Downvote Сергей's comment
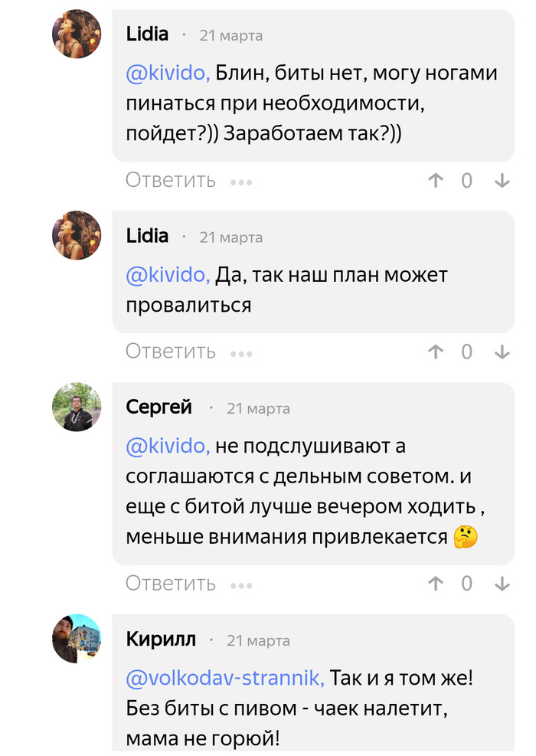 click(502, 584)
